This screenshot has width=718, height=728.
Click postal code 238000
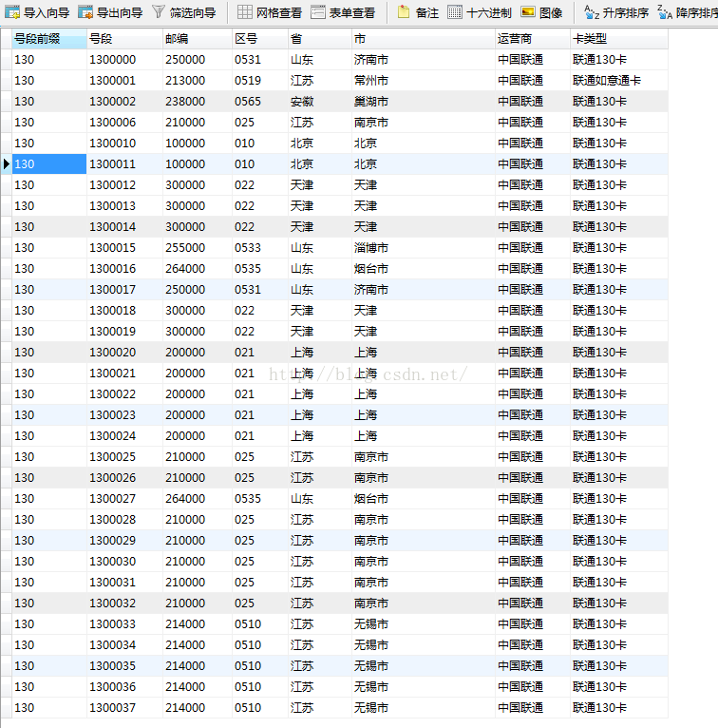198,101
